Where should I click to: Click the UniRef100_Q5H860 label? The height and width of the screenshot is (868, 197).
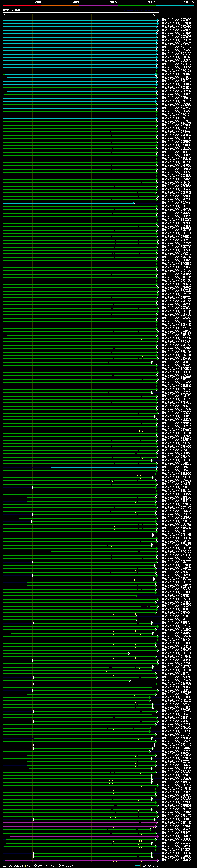(x=177, y=728)
